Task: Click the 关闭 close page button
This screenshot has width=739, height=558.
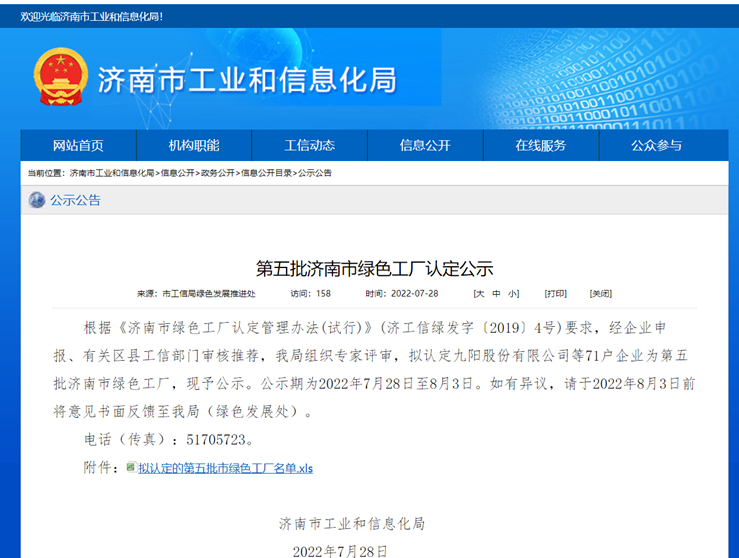Action: (601, 294)
